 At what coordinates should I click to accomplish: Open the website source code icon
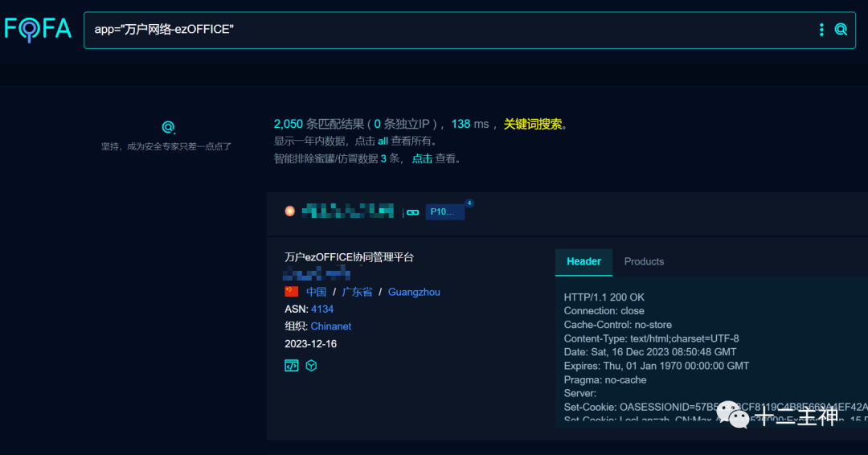(291, 365)
